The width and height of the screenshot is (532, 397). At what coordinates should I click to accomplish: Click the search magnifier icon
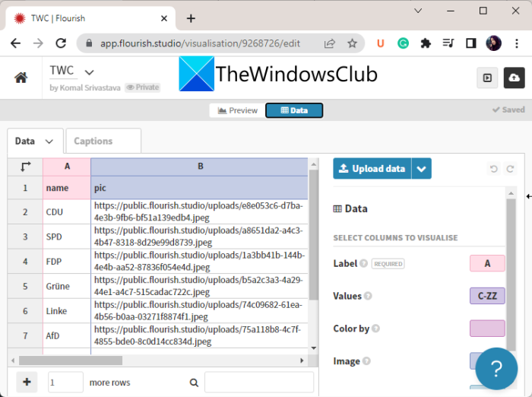(194, 383)
